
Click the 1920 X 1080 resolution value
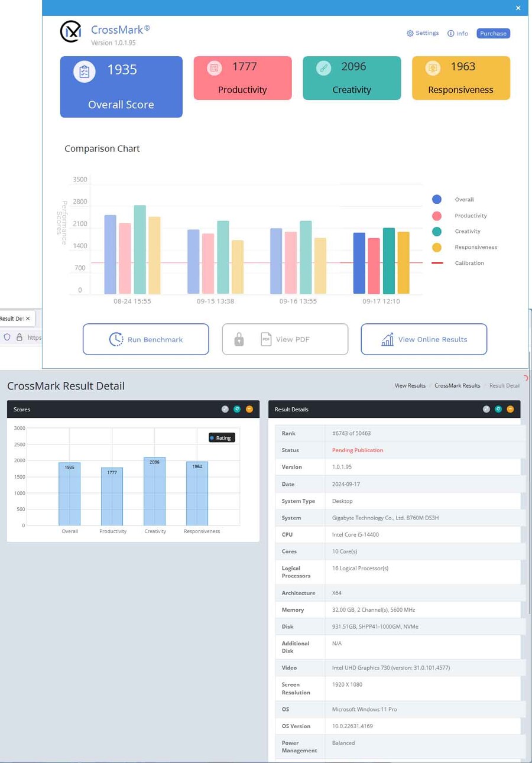click(x=348, y=684)
